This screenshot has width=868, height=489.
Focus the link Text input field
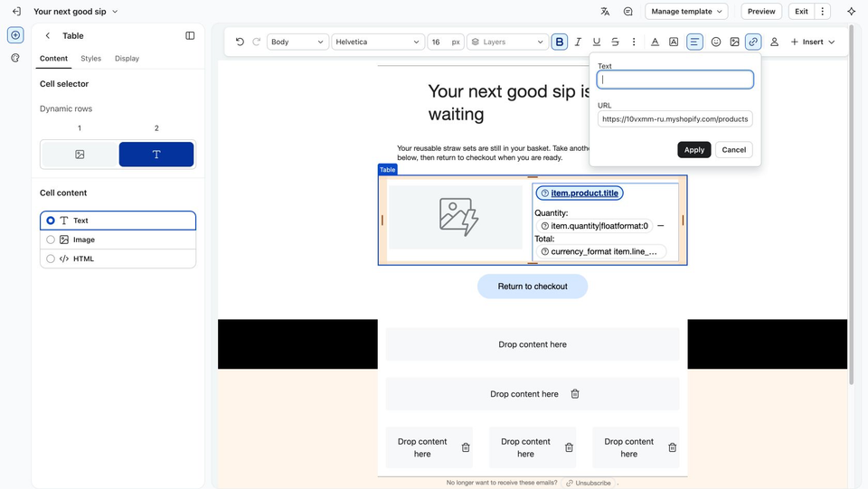click(x=675, y=80)
